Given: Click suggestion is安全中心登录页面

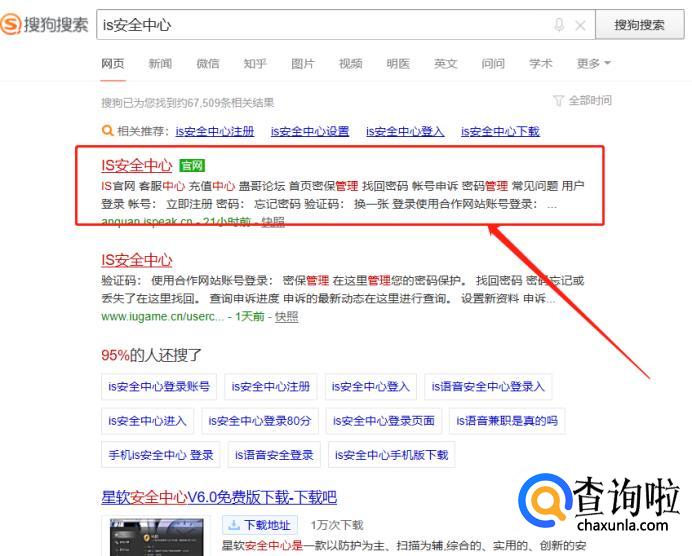Looking at the screenshot, I should click(384, 421).
